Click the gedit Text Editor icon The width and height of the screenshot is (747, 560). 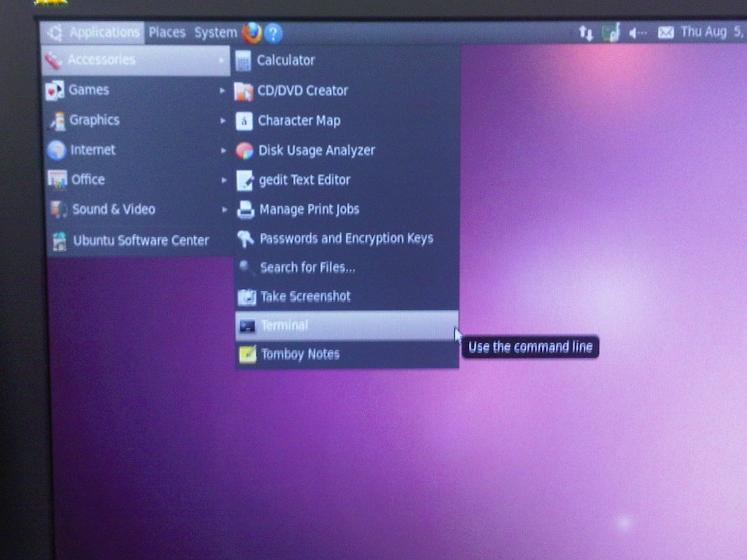[x=245, y=180]
